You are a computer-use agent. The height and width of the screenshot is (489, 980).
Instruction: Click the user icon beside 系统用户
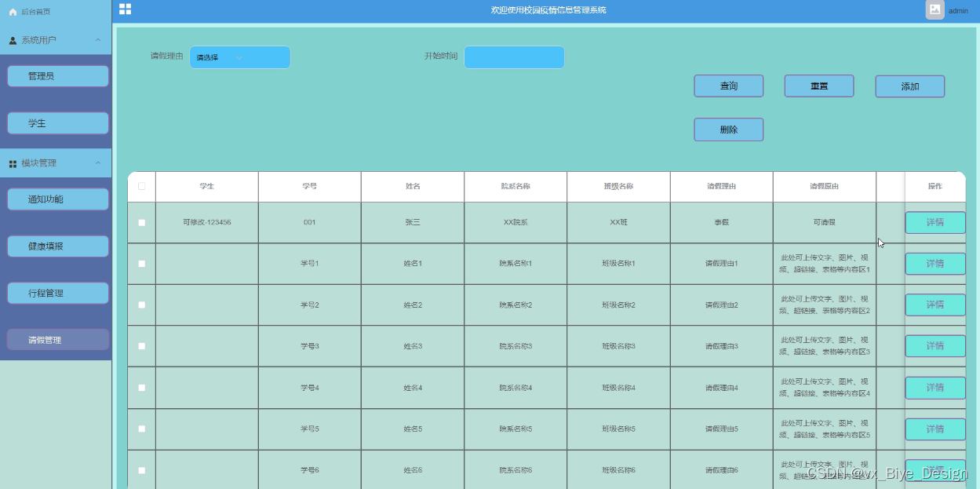click(x=13, y=40)
